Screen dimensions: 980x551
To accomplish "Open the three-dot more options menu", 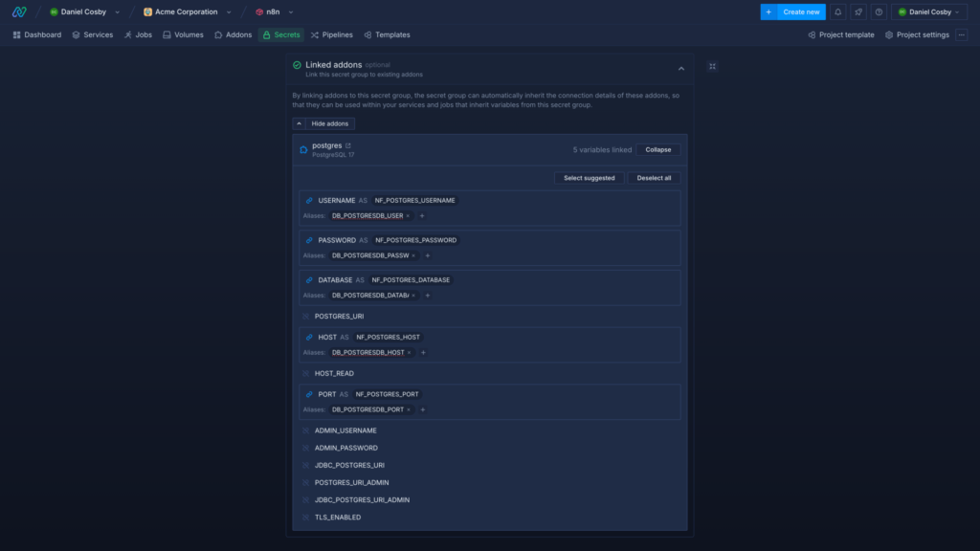I will (962, 34).
